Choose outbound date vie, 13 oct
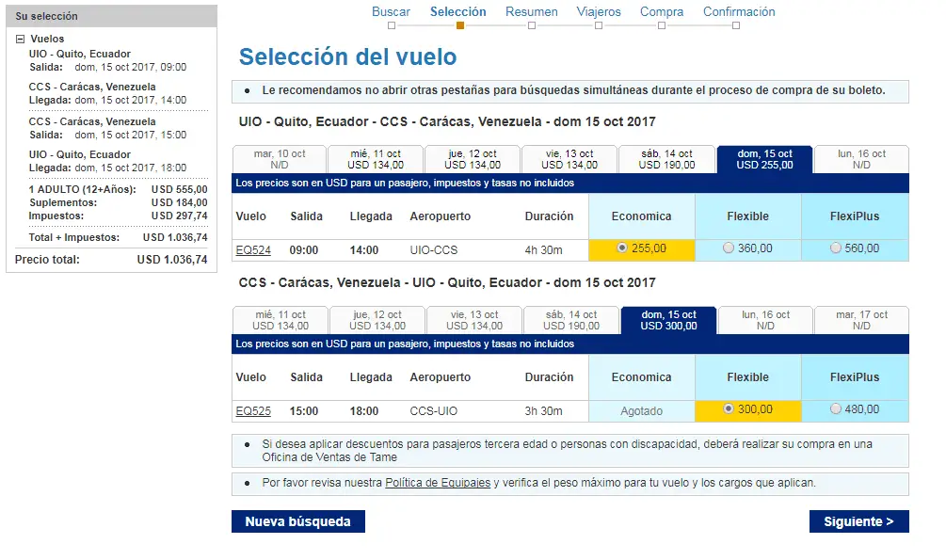946x560 pixels. coord(569,159)
